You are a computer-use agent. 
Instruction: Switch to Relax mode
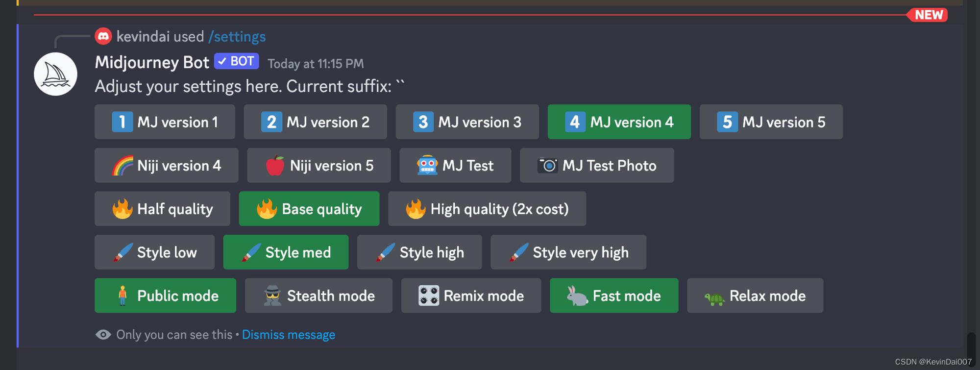pos(755,296)
